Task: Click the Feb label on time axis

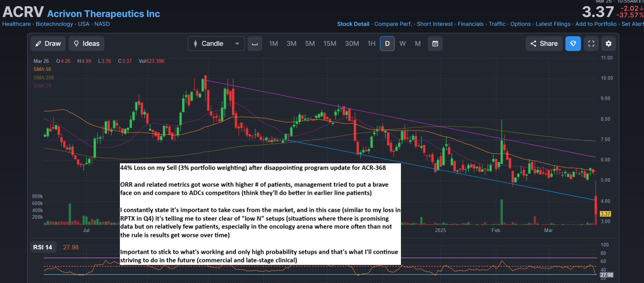Action: point(496,230)
